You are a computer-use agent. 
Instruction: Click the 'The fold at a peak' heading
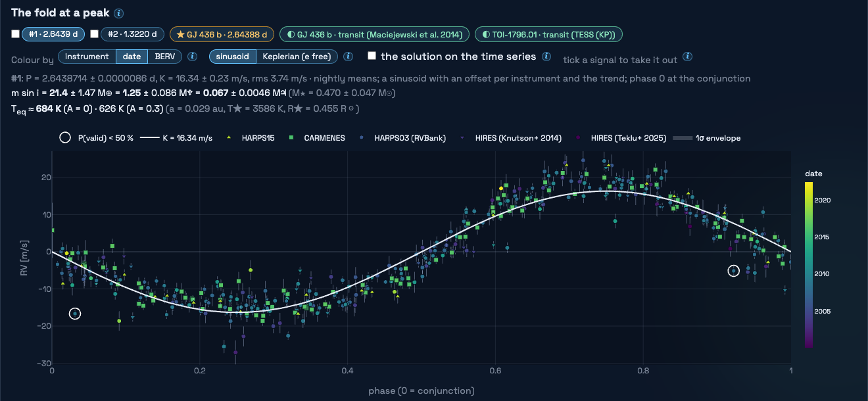(x=60, y=13)
